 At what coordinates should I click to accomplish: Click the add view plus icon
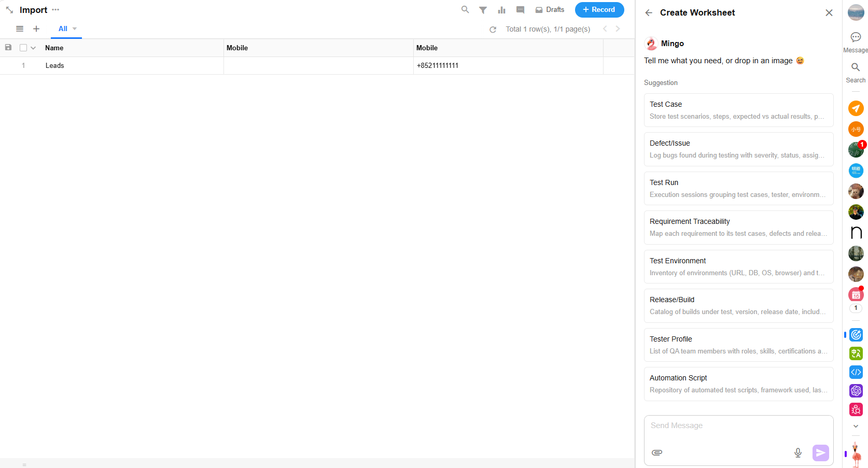36,29
